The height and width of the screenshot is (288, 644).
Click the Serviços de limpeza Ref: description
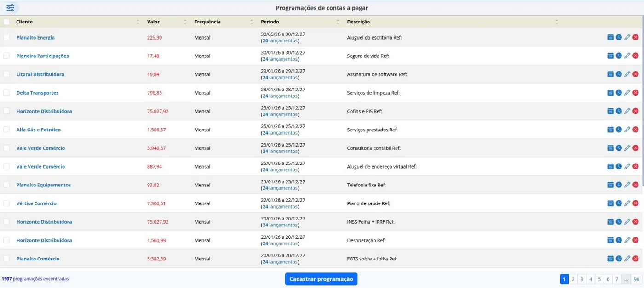374,93
